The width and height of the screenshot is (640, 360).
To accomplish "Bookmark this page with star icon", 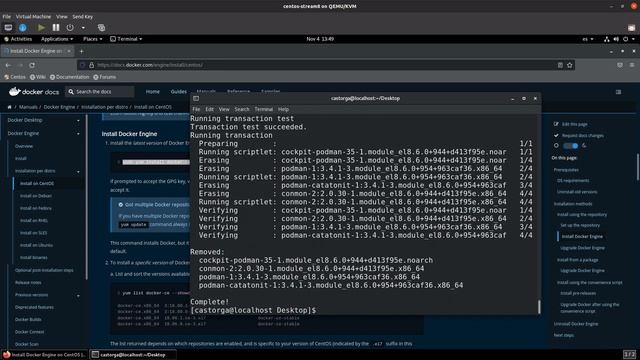I will 569,65.
